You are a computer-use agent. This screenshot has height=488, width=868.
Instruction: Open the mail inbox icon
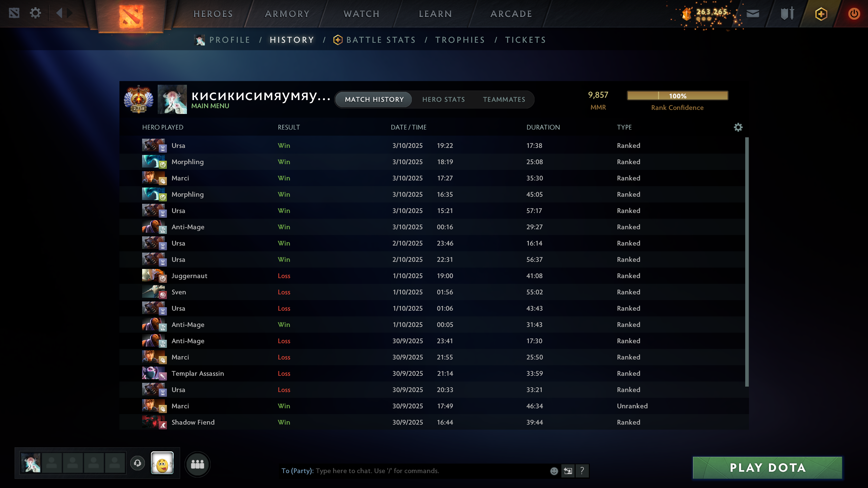click(x=753, y=14)
